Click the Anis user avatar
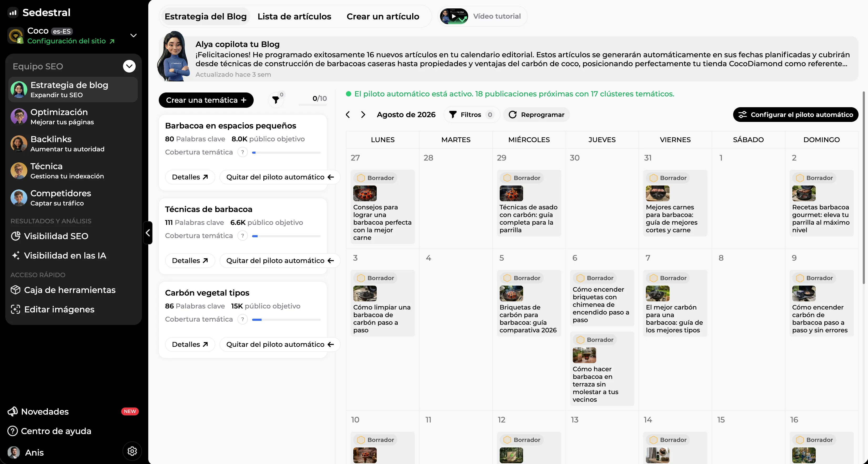868x464 pixels. (14, 452)
